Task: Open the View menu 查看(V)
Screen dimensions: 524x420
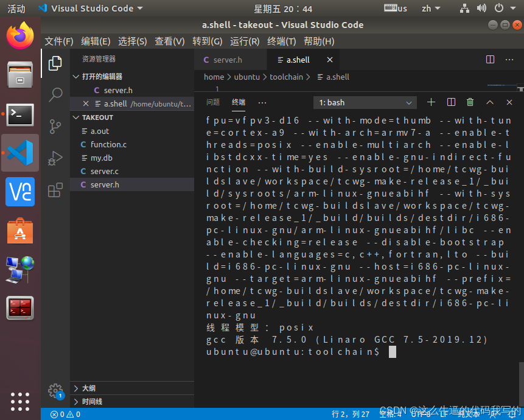Action: 169,41
